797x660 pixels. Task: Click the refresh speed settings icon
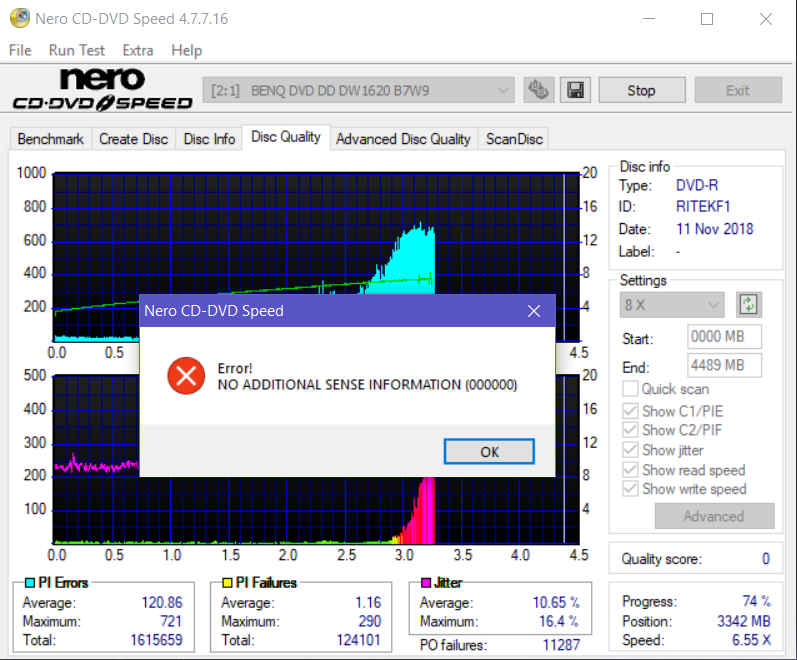click(x=749, y=305)
